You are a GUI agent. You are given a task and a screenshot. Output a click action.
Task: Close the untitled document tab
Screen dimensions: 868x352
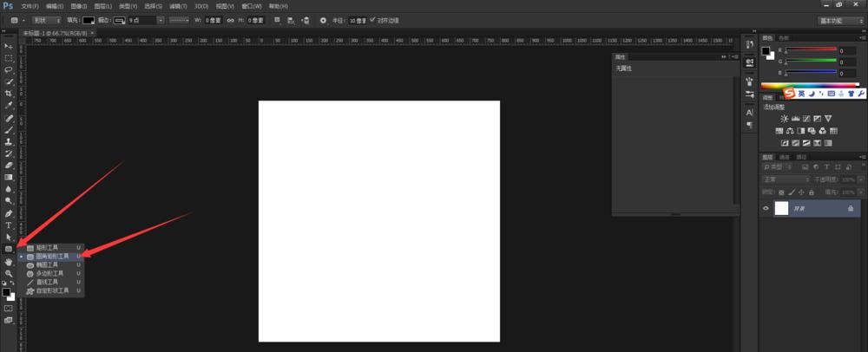pos(92,33)
